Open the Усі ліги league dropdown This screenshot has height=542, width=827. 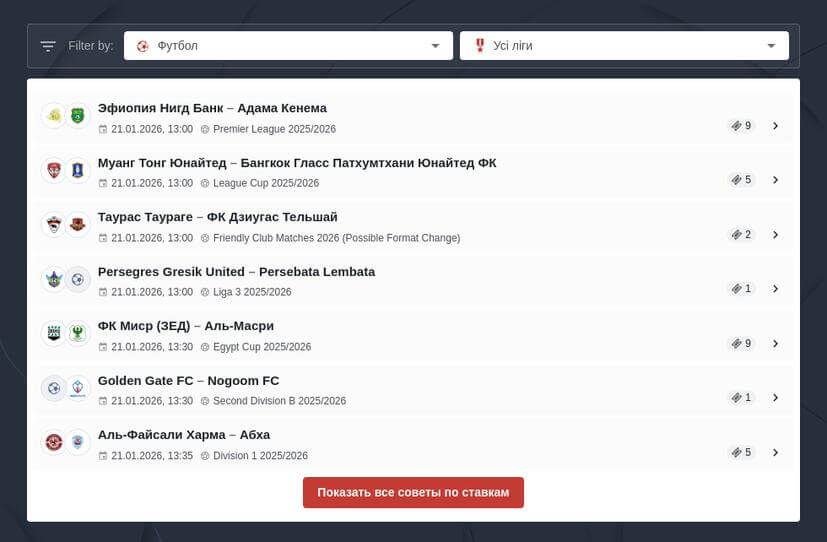coord(624,46)
